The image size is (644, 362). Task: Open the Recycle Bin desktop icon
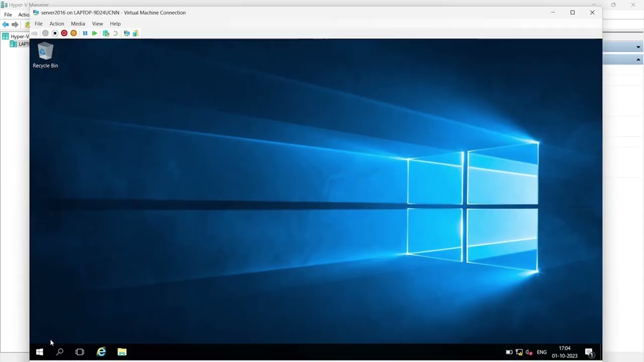coord(45,55)
